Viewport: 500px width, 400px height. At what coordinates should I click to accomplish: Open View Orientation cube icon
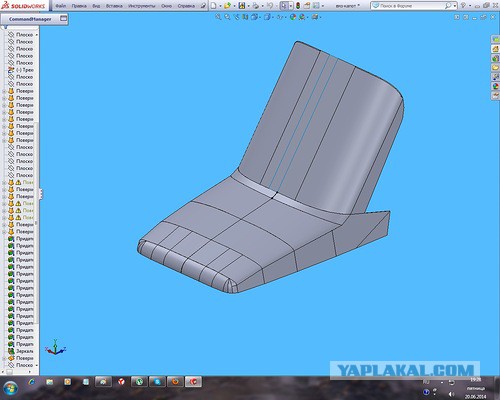(254, 17)
